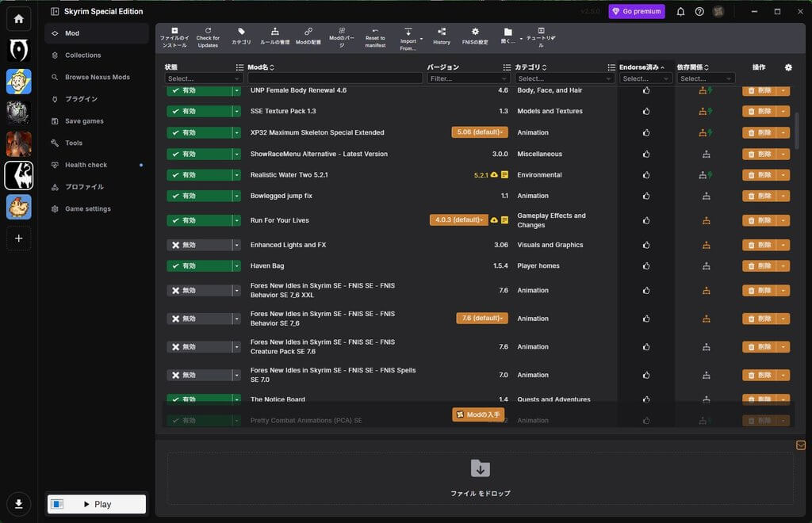Click the Reset to manifest icon
Image resolution: width=812 pixels, height=523 pixels.
(x=375, y=31)
